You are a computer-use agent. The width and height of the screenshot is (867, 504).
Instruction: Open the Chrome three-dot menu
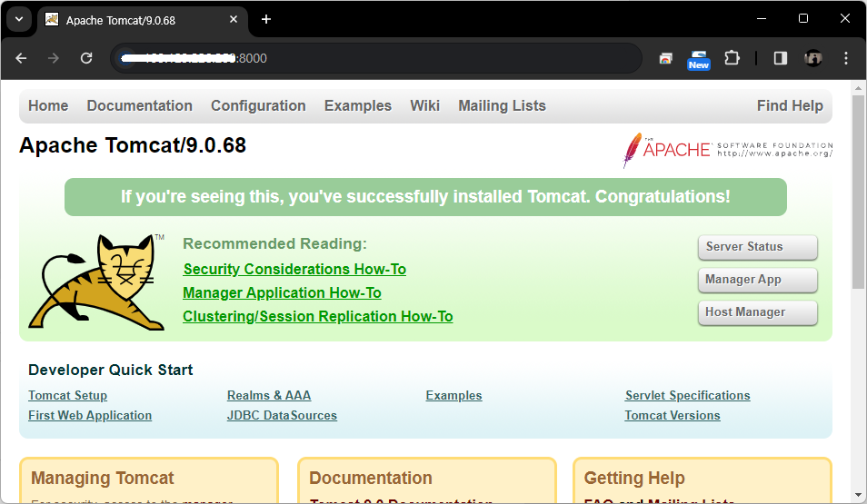tap(846, 58)
